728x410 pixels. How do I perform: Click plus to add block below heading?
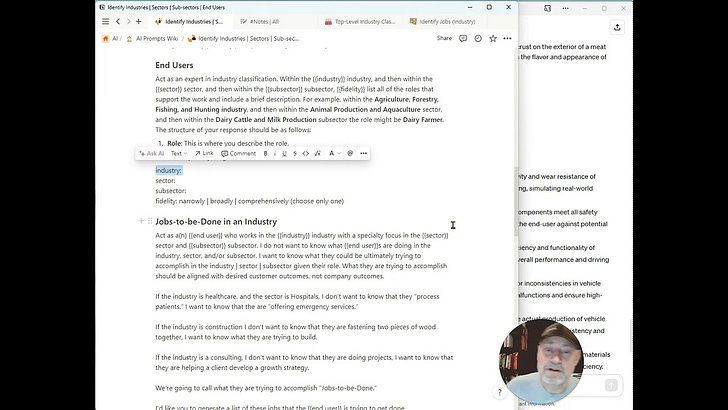point(141,221)
